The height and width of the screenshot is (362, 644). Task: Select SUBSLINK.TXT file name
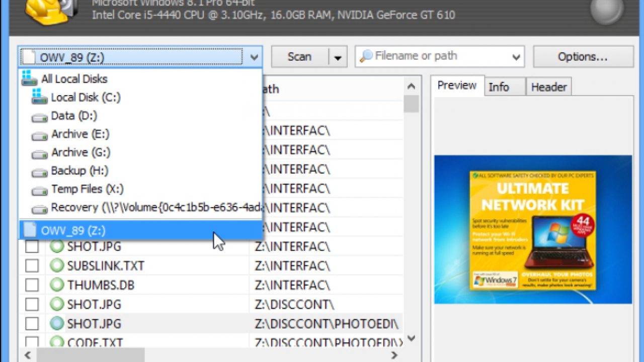[106, 265]
